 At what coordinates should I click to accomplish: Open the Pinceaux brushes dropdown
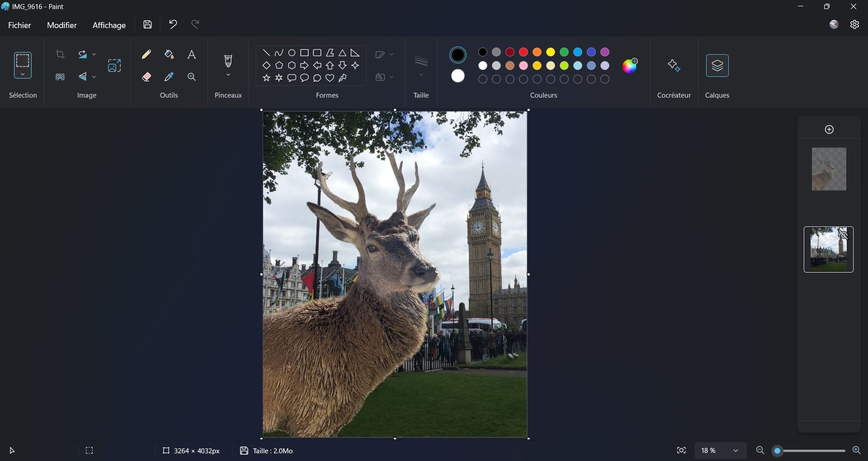[x=228, y=75]
